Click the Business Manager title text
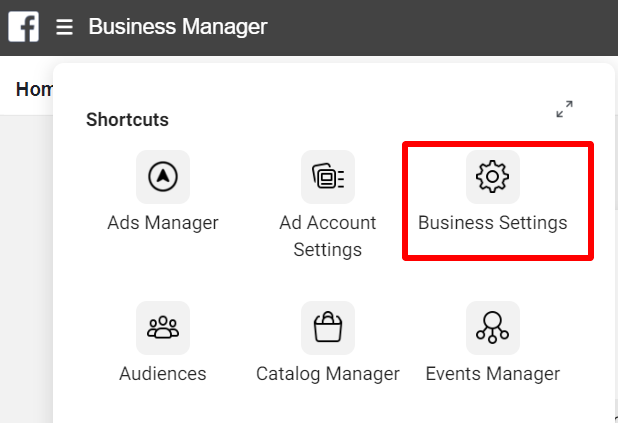 178,27
